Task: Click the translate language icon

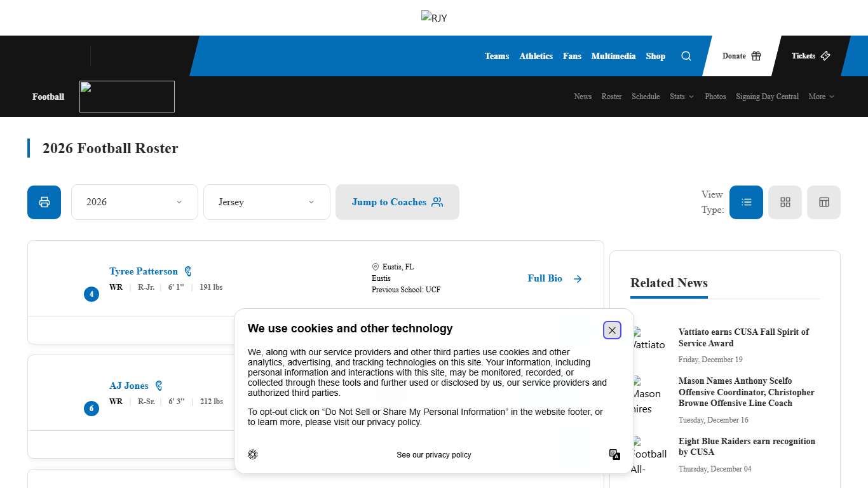Action: click(614, 454)
